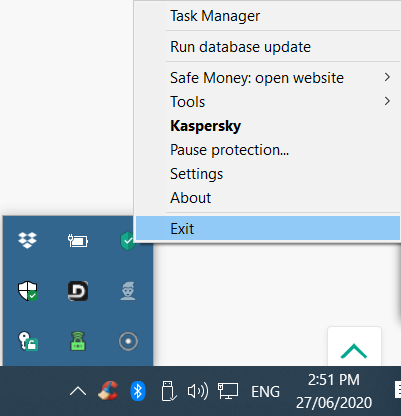Open the Windows Security shield icon

(28, 291)
